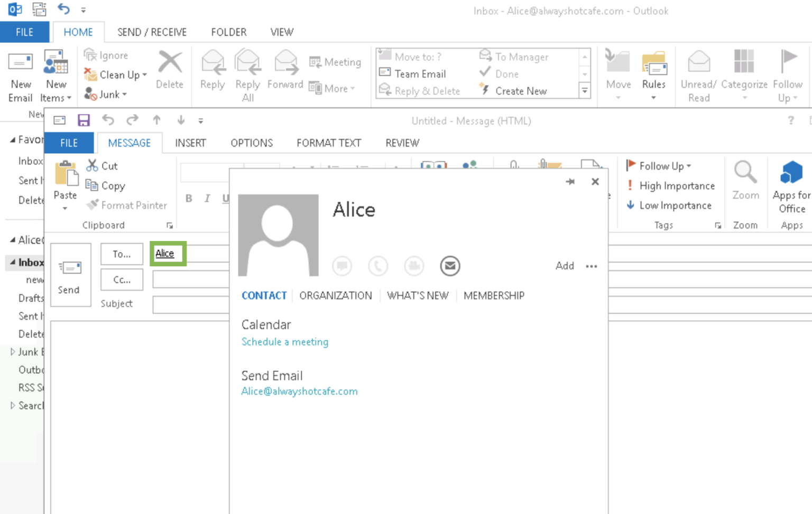Image resolution: width=812 pixels, height=514 pixels.
Task: Open the FORMAT TEXT ribbon tab
Action: pyautogui.click(x=328, y=143)
